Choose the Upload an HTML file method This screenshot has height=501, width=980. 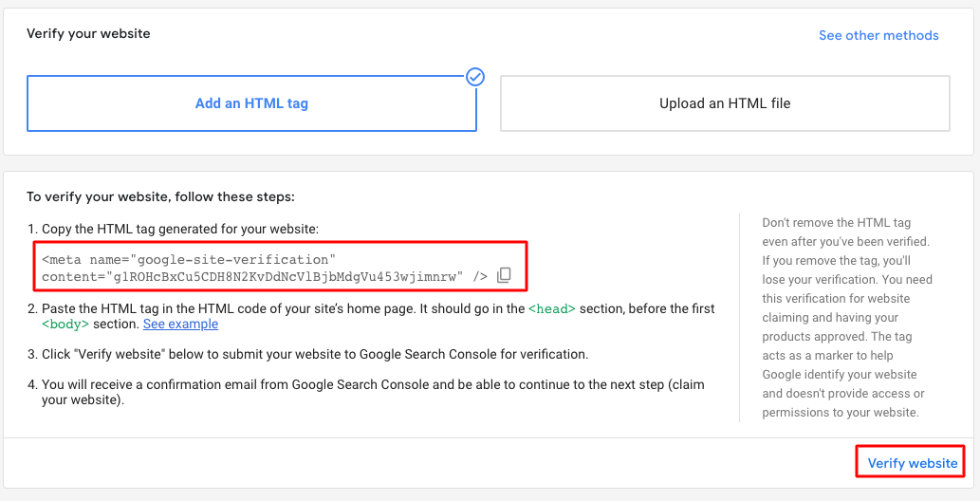pyautogui.click(x=725, y=103)
